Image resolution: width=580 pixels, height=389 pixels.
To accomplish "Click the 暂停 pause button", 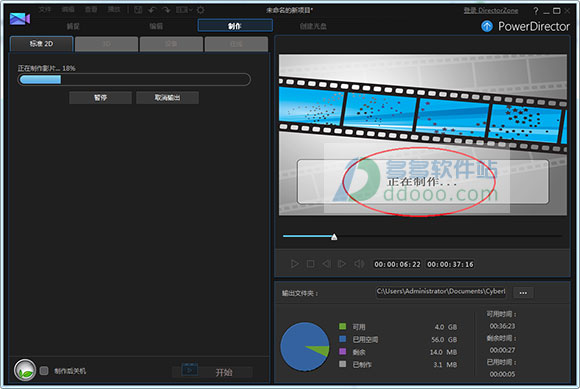I will [x=100, y=98].
